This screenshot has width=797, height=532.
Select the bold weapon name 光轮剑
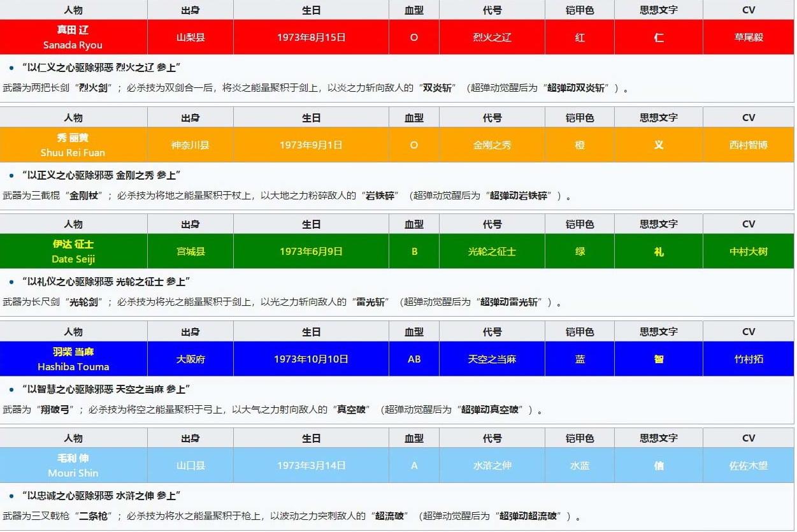click(84, 303)
